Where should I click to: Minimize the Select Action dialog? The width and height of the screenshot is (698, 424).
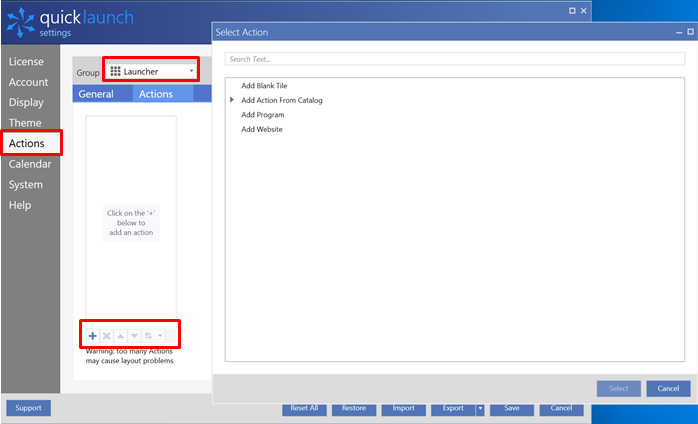point(679,33)
